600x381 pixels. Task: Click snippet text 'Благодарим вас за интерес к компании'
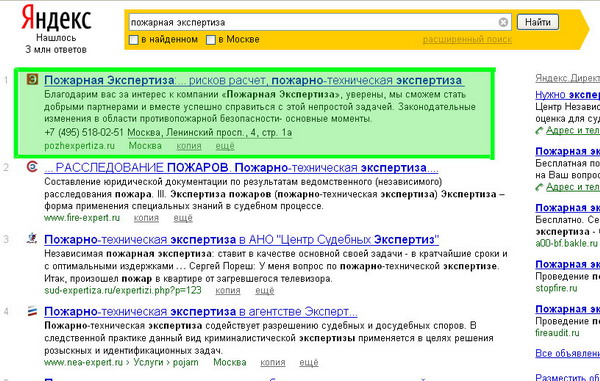coord(132,94)
